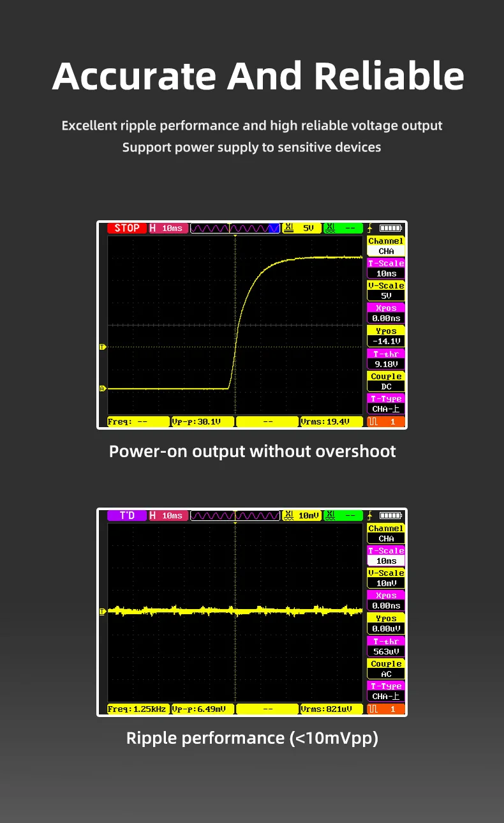The height and width of the screenshot is (823, 504).
Task: Click the yellow ripple noise trace
Action: [235, 611]
